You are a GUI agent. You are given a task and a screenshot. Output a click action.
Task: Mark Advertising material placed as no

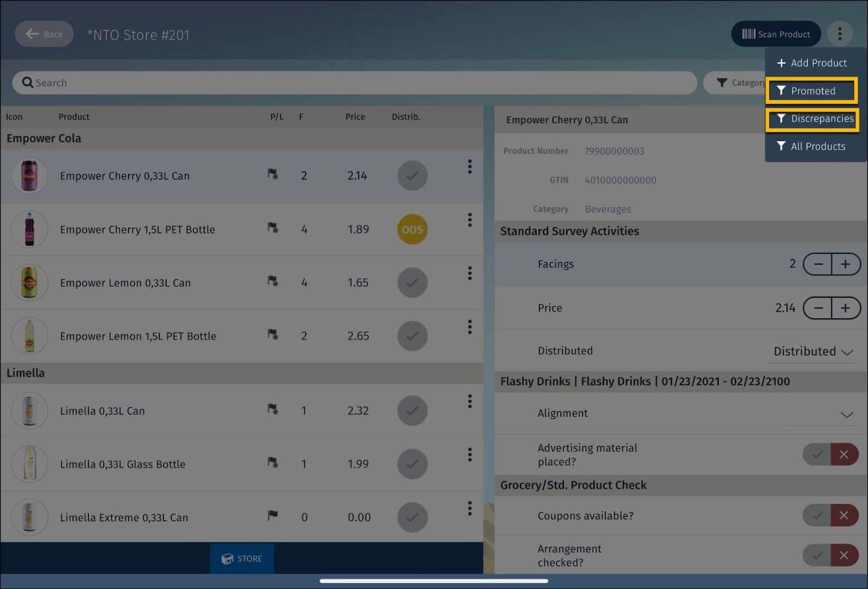(845, 454)
